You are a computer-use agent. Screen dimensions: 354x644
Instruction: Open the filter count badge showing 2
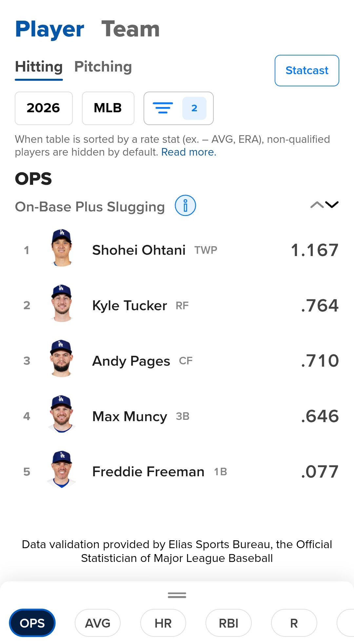point(194,108)
